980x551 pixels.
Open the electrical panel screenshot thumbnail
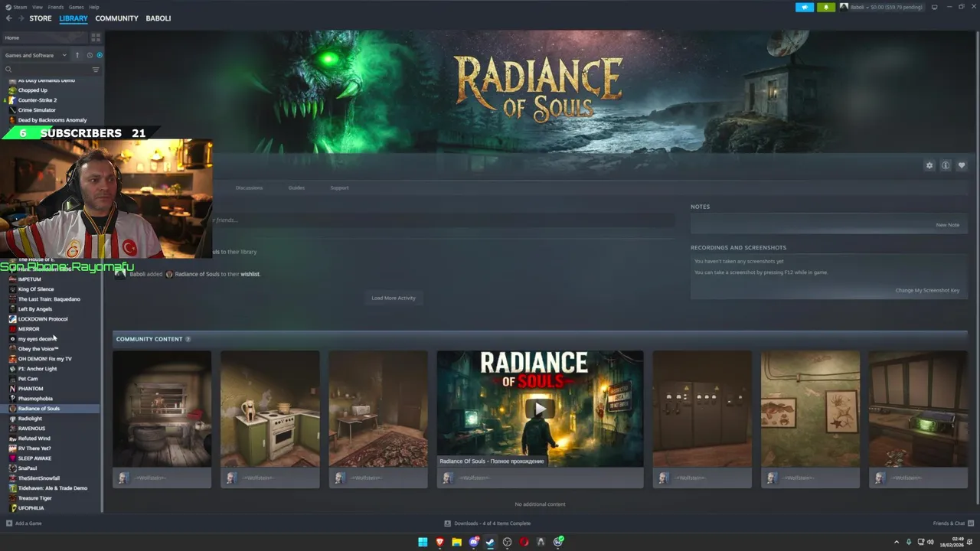(x=702, y=409)
